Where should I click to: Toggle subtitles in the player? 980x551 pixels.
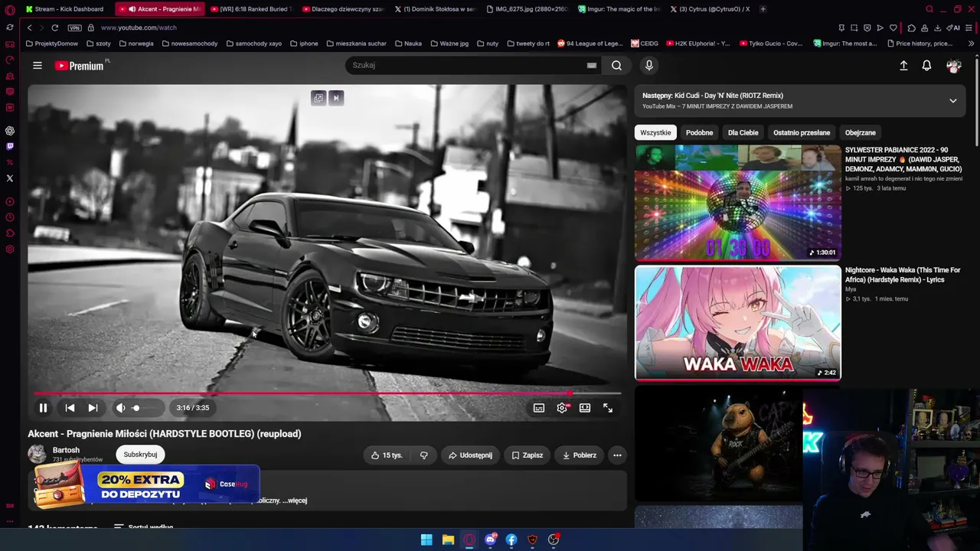tap(539, 408)
